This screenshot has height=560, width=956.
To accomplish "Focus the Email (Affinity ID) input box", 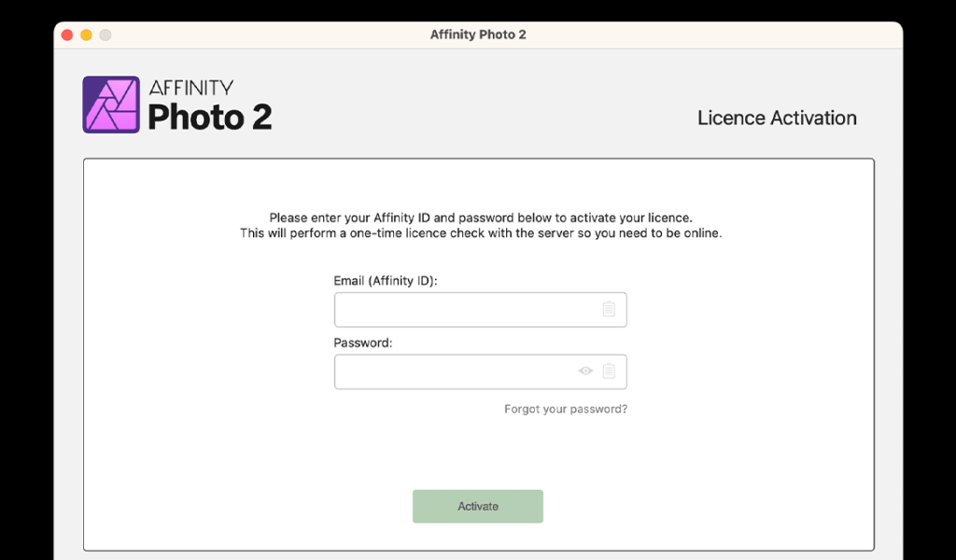I will pos(481,310).
